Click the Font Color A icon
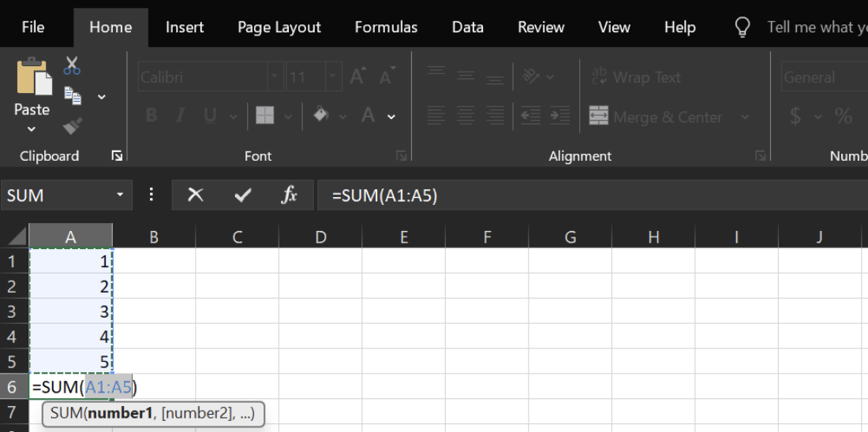Viewport: 868px width, 432px height. pyautogui.click(x=369, y=116)
